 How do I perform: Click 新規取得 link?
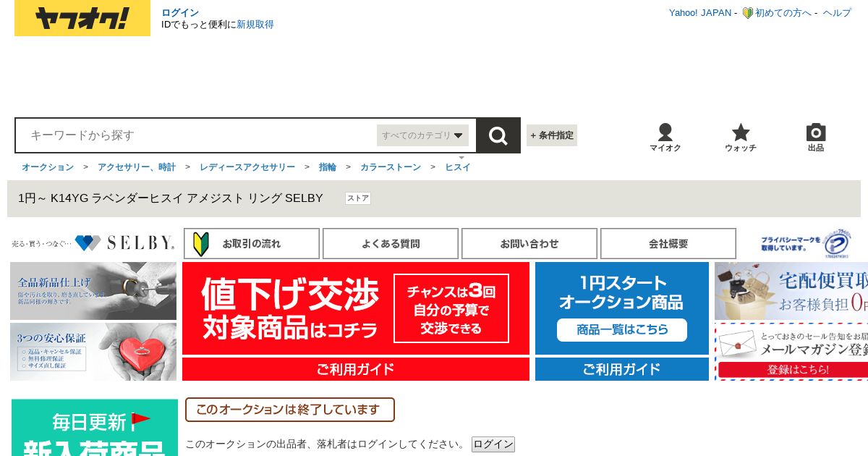point(255,25)
